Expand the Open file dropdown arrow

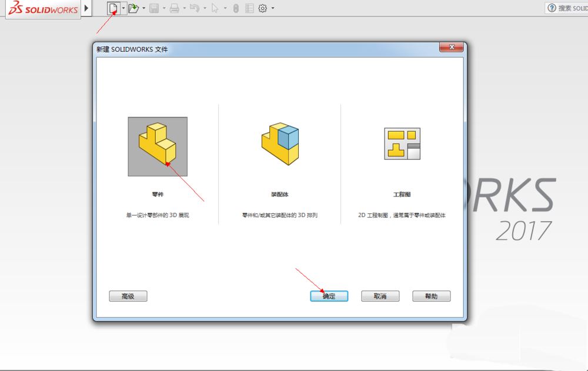(143, 8)
